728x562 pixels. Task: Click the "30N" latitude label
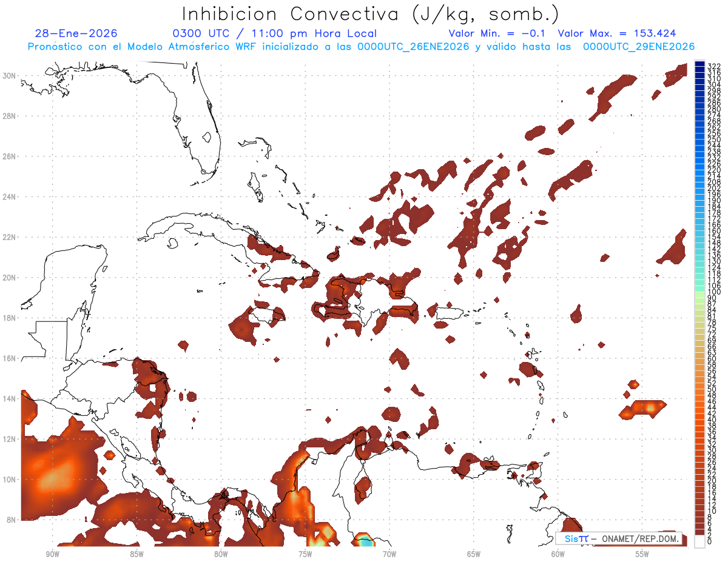click(9, 75)
